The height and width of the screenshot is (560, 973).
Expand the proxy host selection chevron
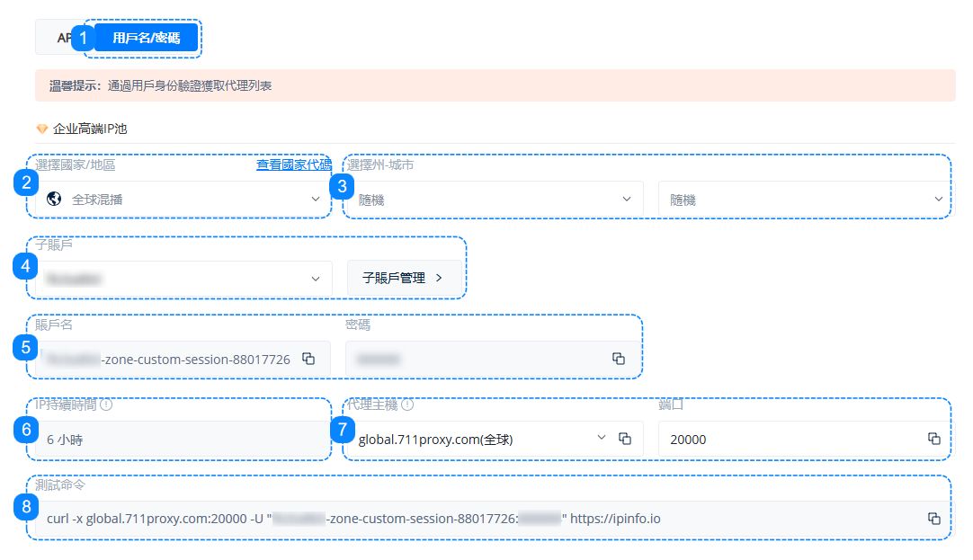(x=602, y=438)
